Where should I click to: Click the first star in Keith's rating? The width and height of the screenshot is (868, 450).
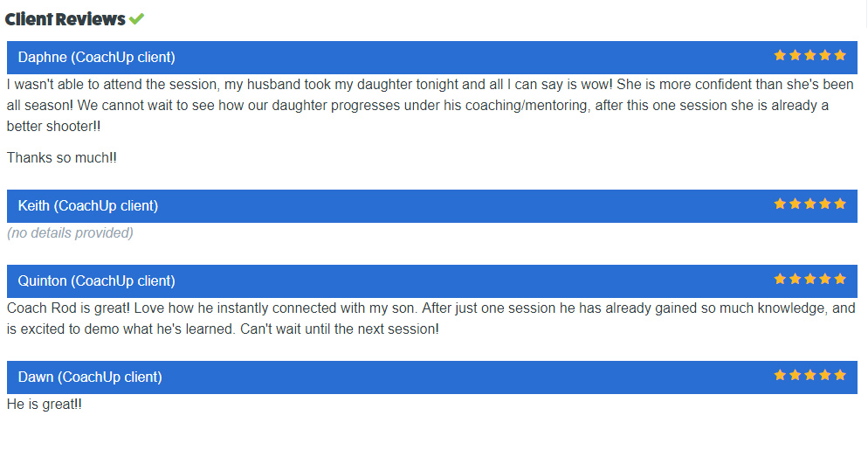pos(780,204)
